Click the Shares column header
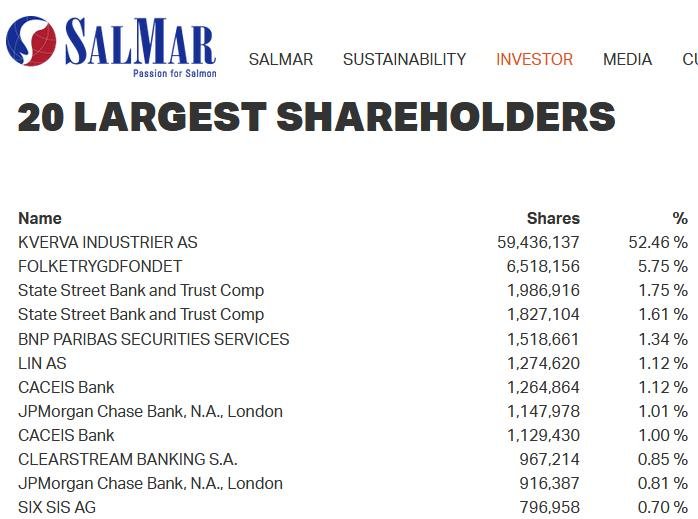Image resolution: width=698 pixels, height=519 pixels. coord(553,218)
